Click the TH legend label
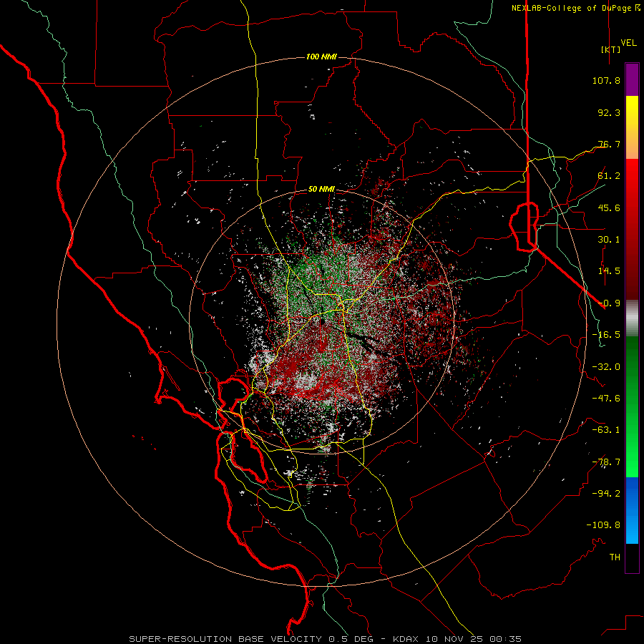Screen dimensions: 644x644 click(615, 557)
